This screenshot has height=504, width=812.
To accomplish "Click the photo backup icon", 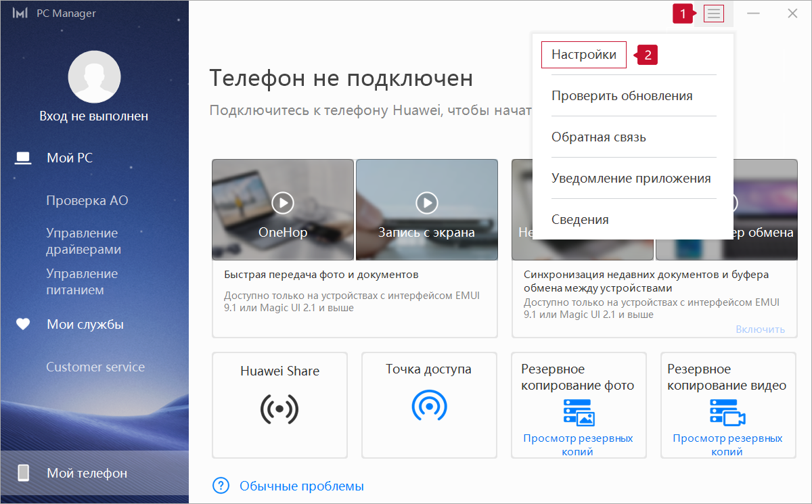I will coord(579,412).
